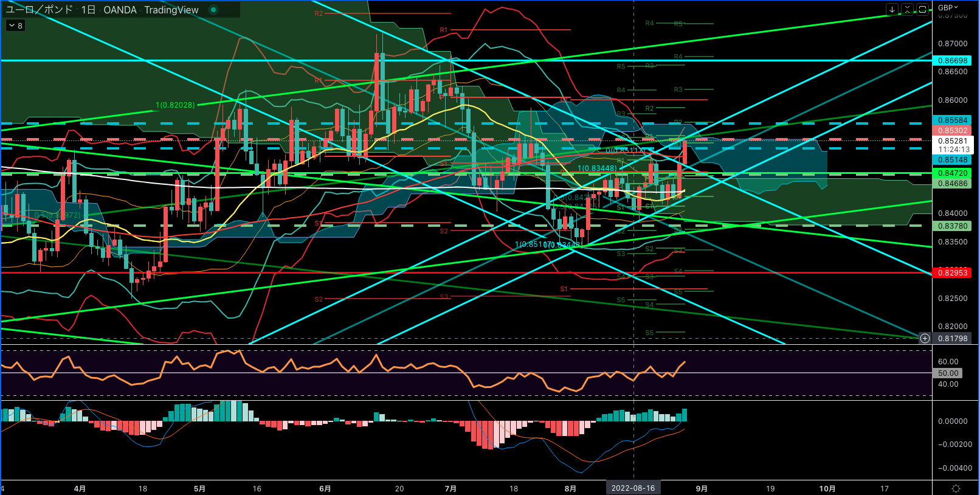Click the 0.85584 blue price label
Image resolution: width=980 pixels, height=495 pixels.
pyautogui.click(x=952, y=120)
